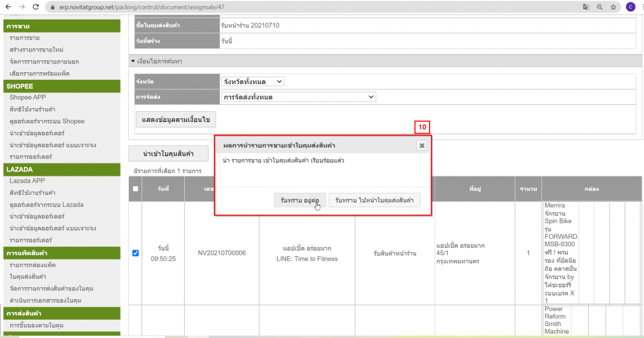The height and width of the screenshot is (338, 644).
Task: Uncheck the row checkbox for NV20210700006
Action: click(136, 253)
